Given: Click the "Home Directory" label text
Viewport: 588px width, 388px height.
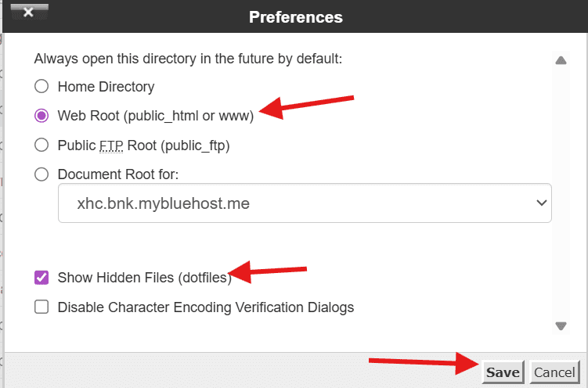Looking at the screenshot, I should click(x=106, y=87).
